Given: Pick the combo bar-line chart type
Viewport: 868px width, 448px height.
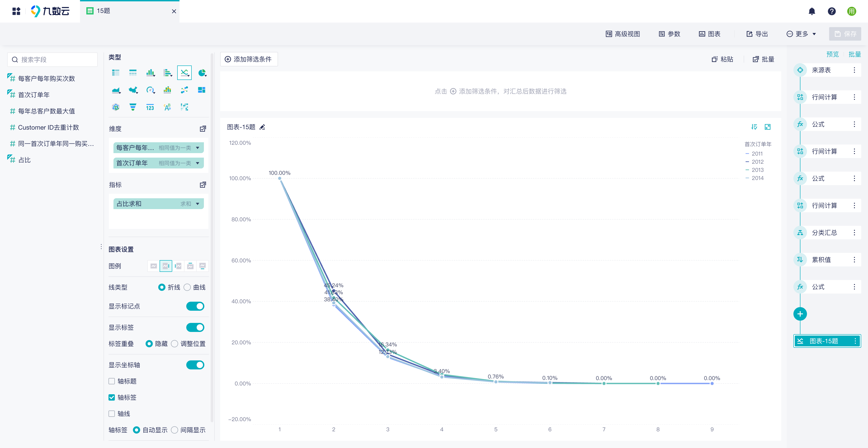Looking at the screenshot, I should click(167, 90).
